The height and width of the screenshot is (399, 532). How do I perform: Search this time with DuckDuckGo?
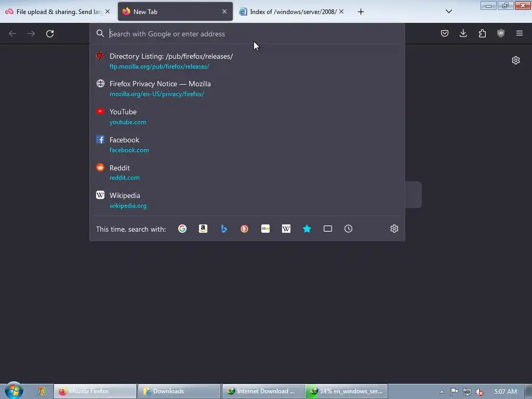(x=244, y=229)
